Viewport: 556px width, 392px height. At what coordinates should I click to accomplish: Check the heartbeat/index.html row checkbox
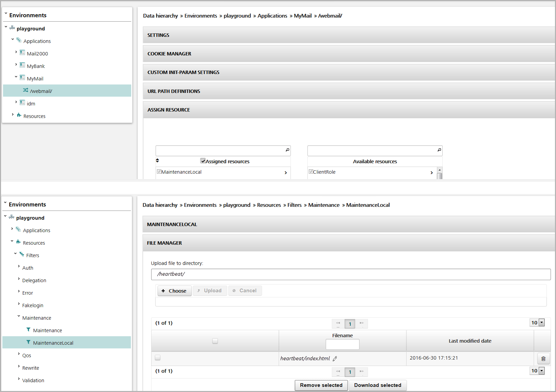(158, 358)
